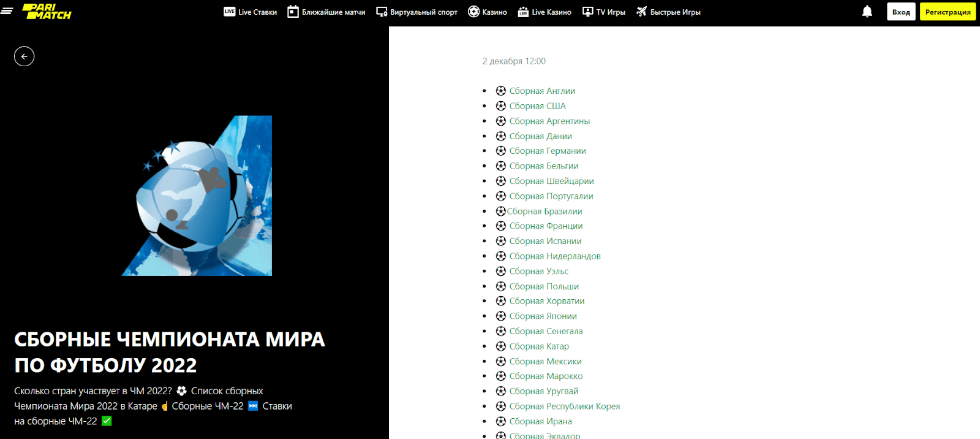980x439 pixels.
Task: Click the Parimatch logo
Action: pos(47,12)
